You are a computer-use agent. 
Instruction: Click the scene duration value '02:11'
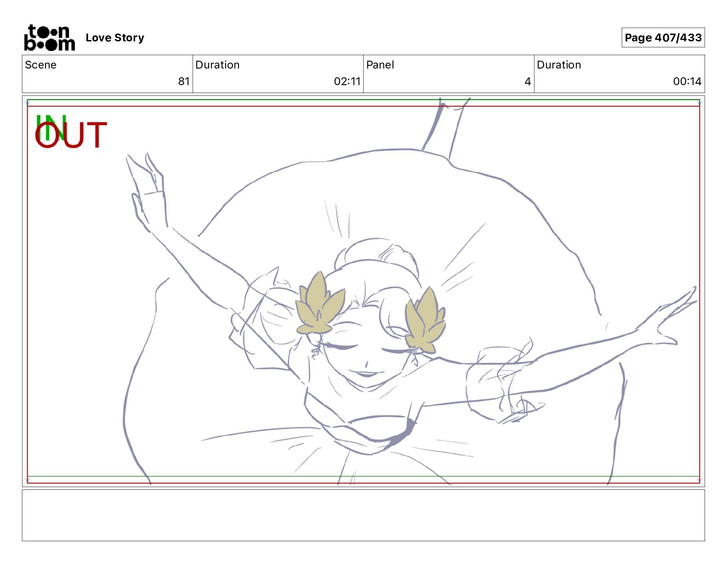point(347,81)
